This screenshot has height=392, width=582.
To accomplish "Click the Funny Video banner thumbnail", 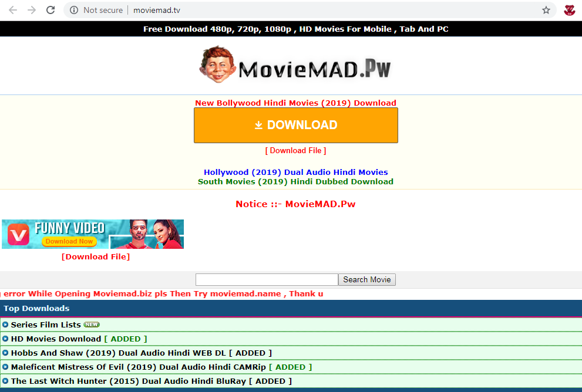I will 93,234.
